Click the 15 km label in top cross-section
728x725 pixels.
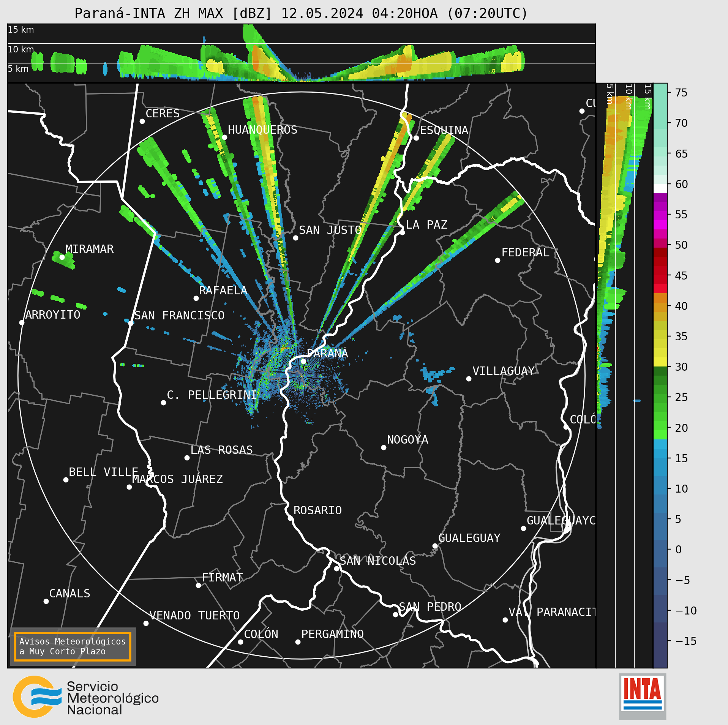21,30
